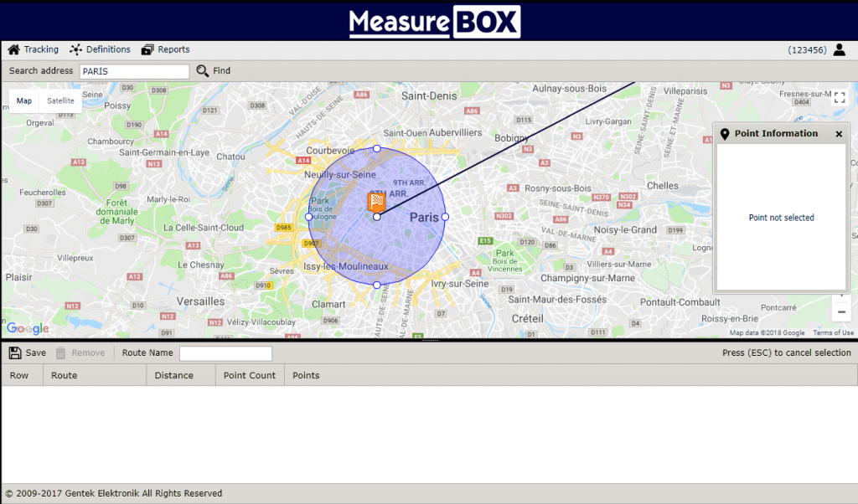The image size is (858, 504).
Task: Click the Route Name text field
Action: 225,353
